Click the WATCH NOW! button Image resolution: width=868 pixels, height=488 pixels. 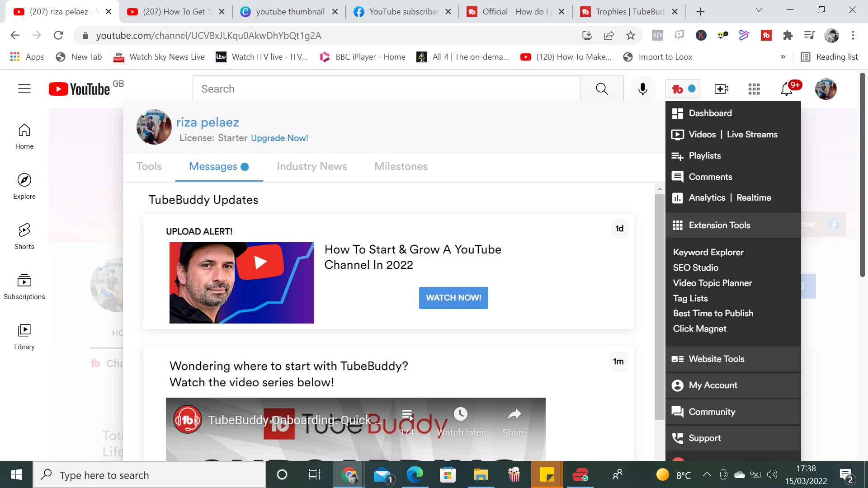pos(453,298)
